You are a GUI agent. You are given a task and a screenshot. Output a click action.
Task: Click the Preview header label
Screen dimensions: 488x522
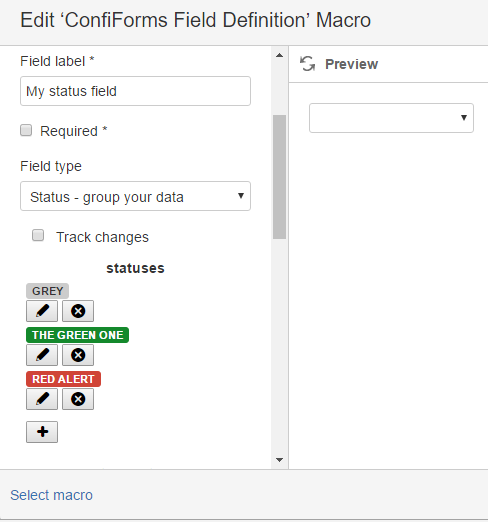352,64
